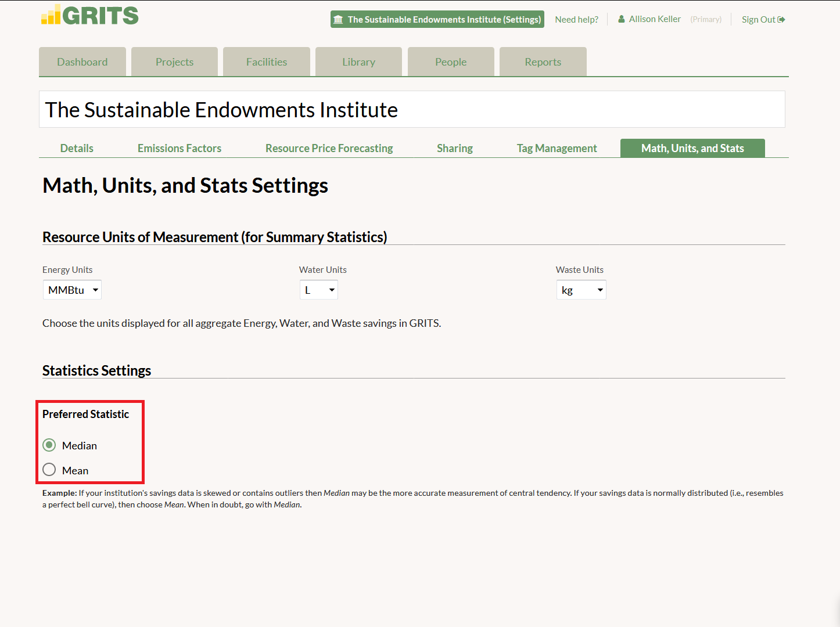Open the Projects tab
840x627 pixels.
174,62
